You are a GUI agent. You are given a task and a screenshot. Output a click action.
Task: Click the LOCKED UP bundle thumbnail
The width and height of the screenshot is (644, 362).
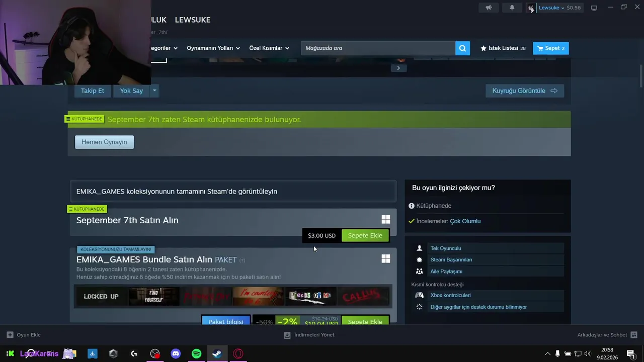[101, 297]
